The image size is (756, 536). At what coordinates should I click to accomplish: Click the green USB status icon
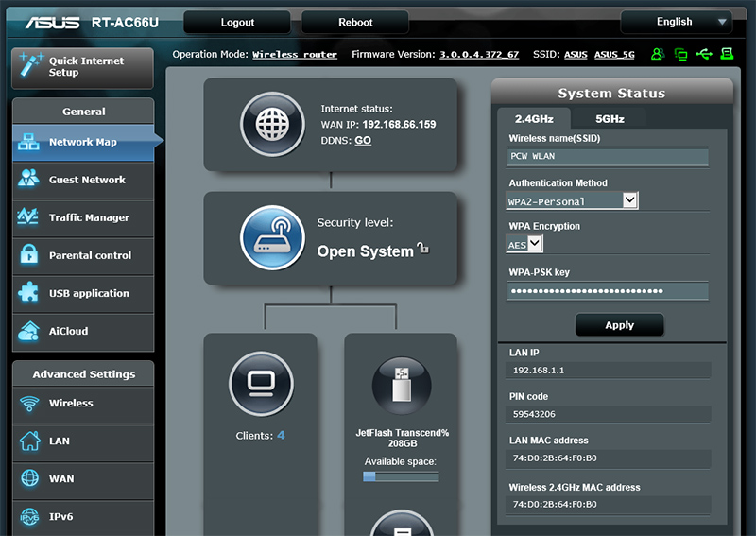(703, 55)
